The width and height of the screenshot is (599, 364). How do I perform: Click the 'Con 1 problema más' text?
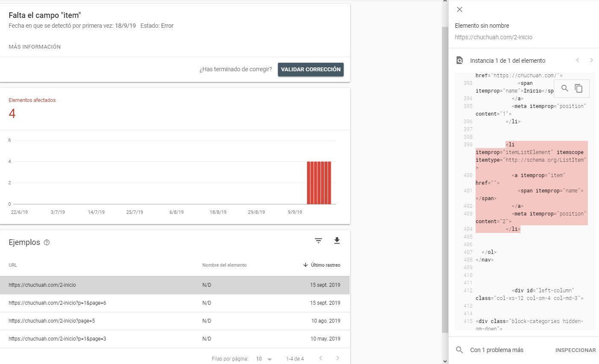coord(497,350)
